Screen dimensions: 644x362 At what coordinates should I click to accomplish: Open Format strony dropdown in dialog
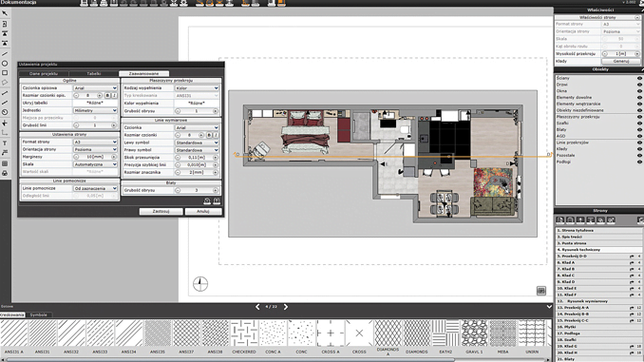(95, 143)
